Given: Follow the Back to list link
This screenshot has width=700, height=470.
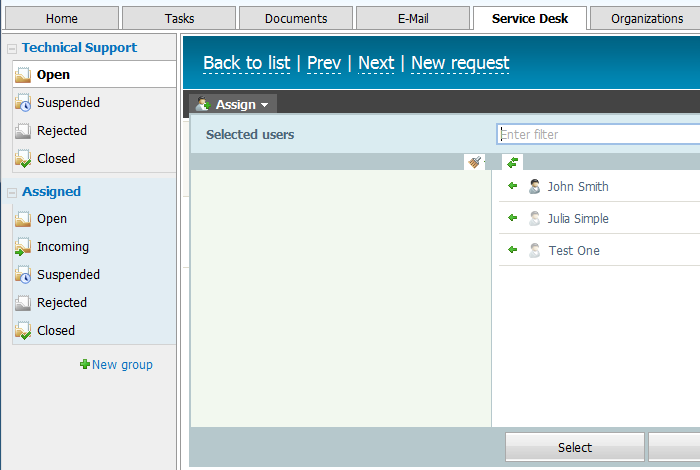Looking at the screenshot, I should pyautogui.click(x=246, y=63).
